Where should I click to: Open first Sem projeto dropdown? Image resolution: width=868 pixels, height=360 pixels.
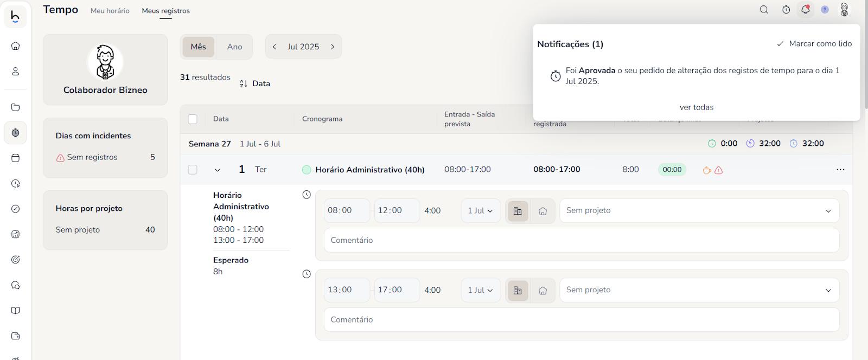699,211
